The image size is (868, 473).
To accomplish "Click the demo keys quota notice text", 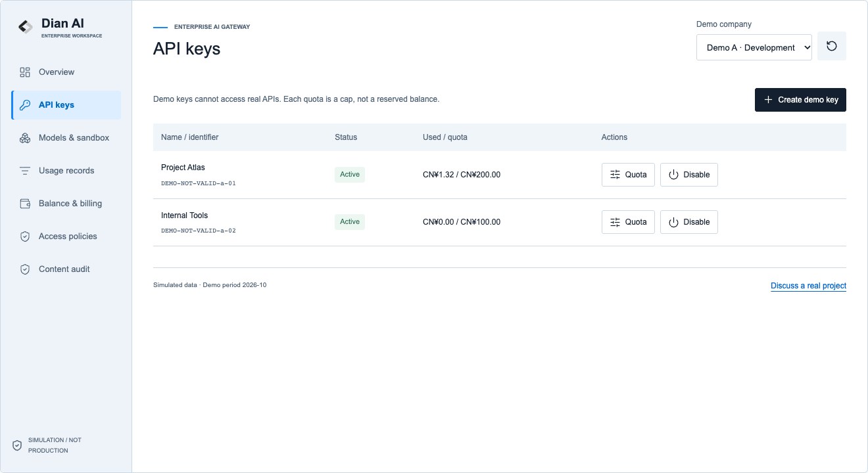I will (296, 99).
